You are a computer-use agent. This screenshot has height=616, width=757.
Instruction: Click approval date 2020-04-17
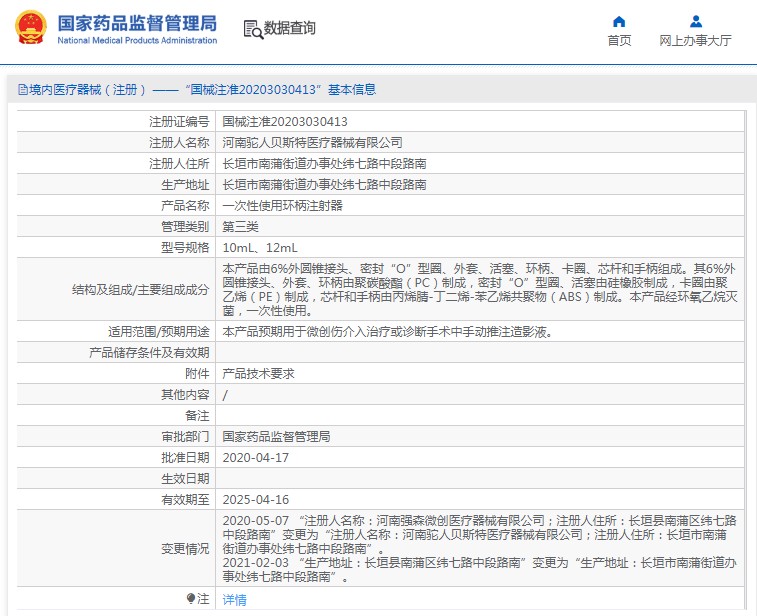pos(255,457)
